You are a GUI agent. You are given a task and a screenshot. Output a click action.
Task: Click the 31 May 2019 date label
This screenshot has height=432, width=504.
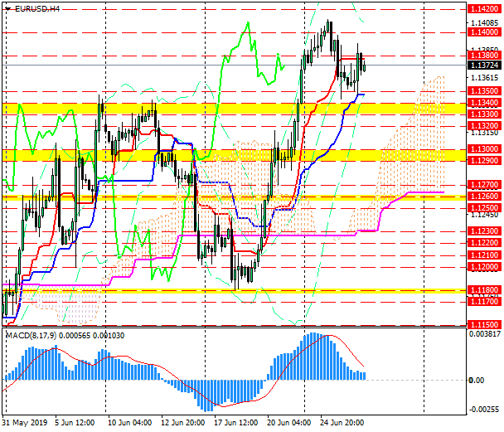24,422
